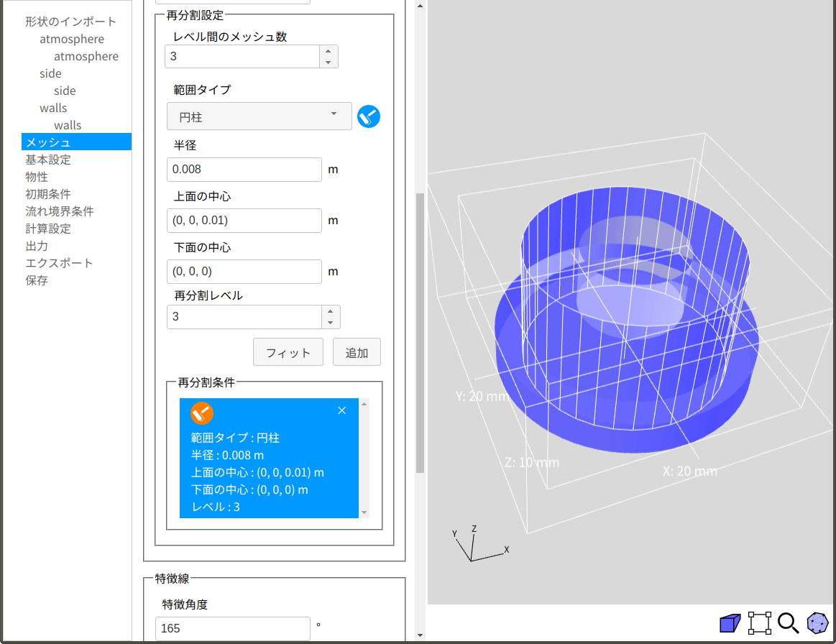This screenshot has width=836, height=644.
Task: Select the top-level atmosphere tree item
Action: (72, 39)
